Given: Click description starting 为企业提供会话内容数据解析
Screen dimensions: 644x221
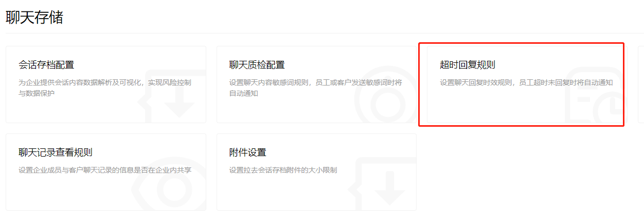Looking at the screenshot, I should 105,88.
